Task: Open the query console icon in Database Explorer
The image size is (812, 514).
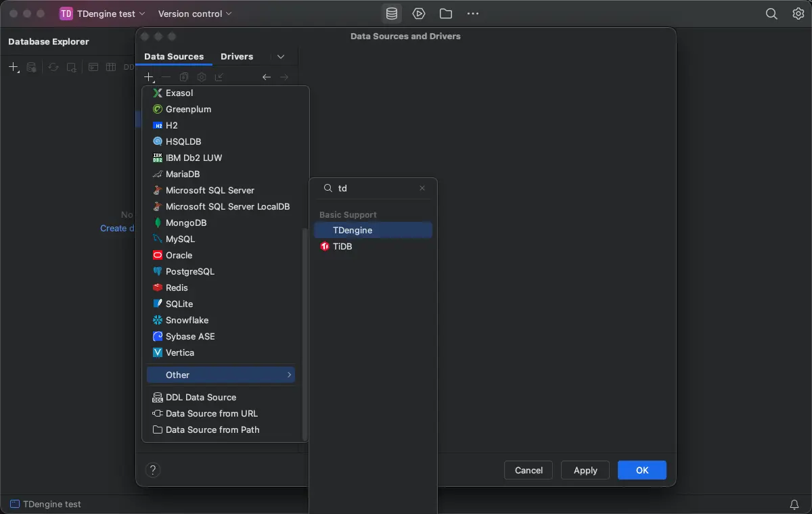Action: pyautogui.click(x=93, y=67)
